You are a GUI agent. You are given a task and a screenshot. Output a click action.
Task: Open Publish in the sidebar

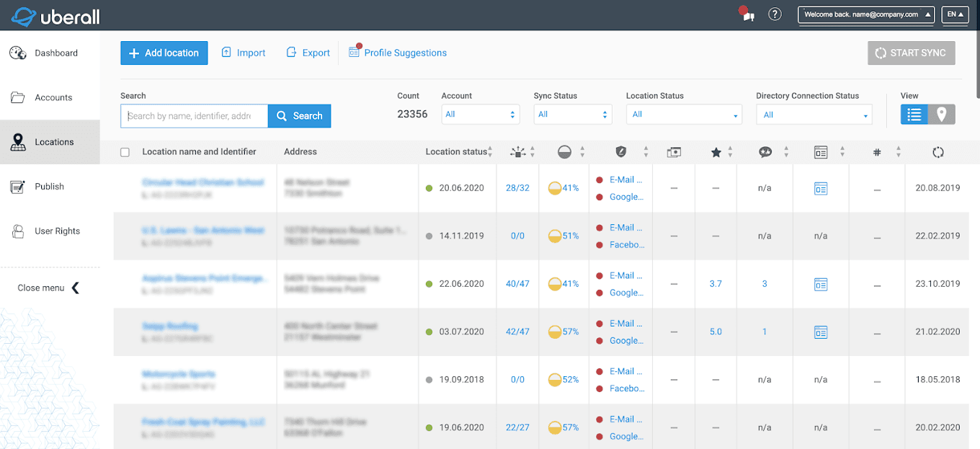click(50, 187)
